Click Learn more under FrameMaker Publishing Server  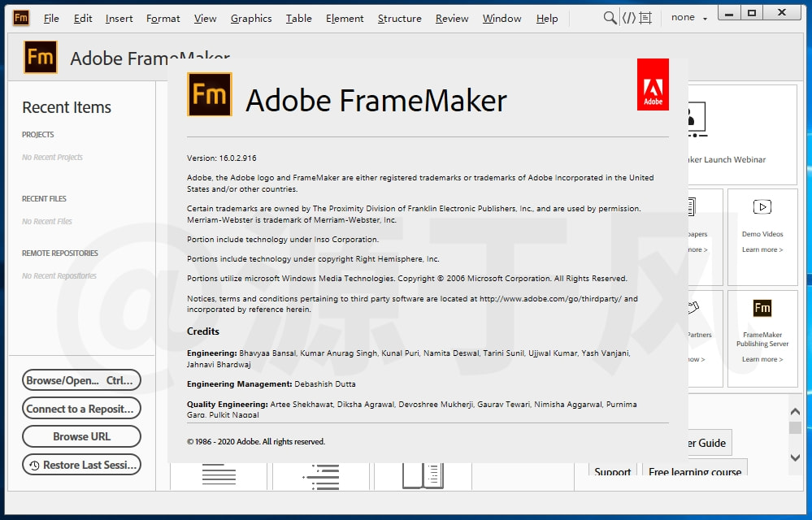[x=762, y=359]
